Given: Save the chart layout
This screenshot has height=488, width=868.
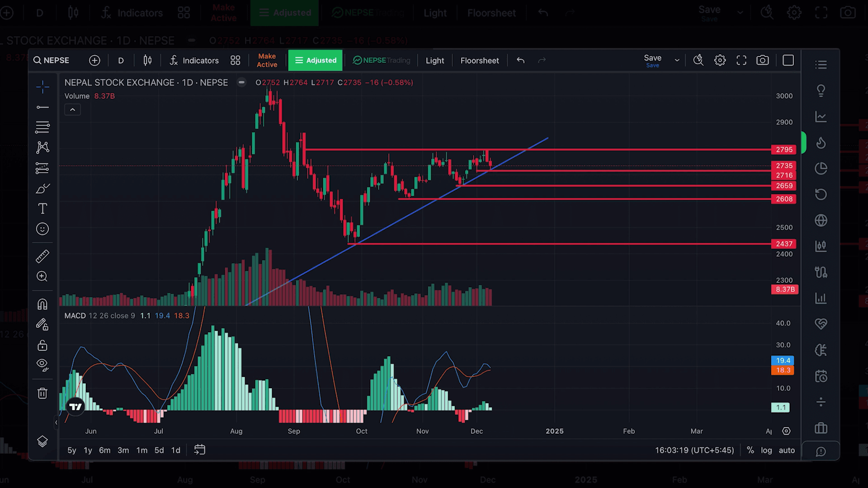Looking at the screenshot, I should click(653, 61).
